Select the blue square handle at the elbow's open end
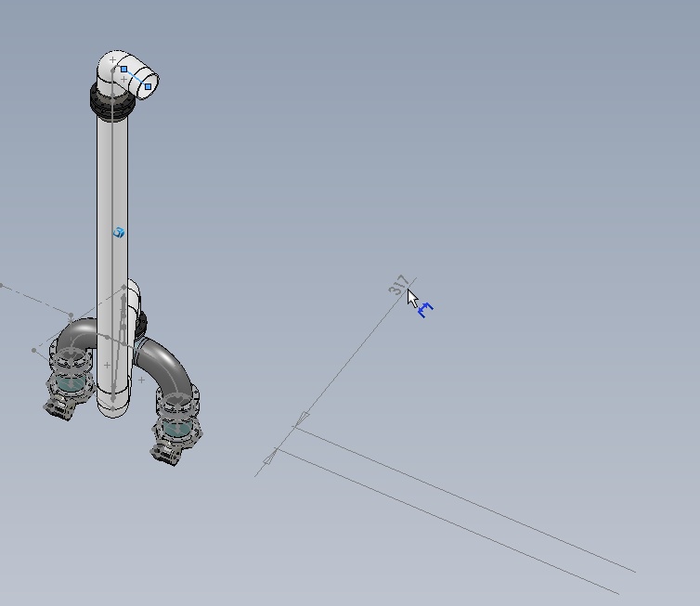 pyautogui.click(x=148, y=86)
